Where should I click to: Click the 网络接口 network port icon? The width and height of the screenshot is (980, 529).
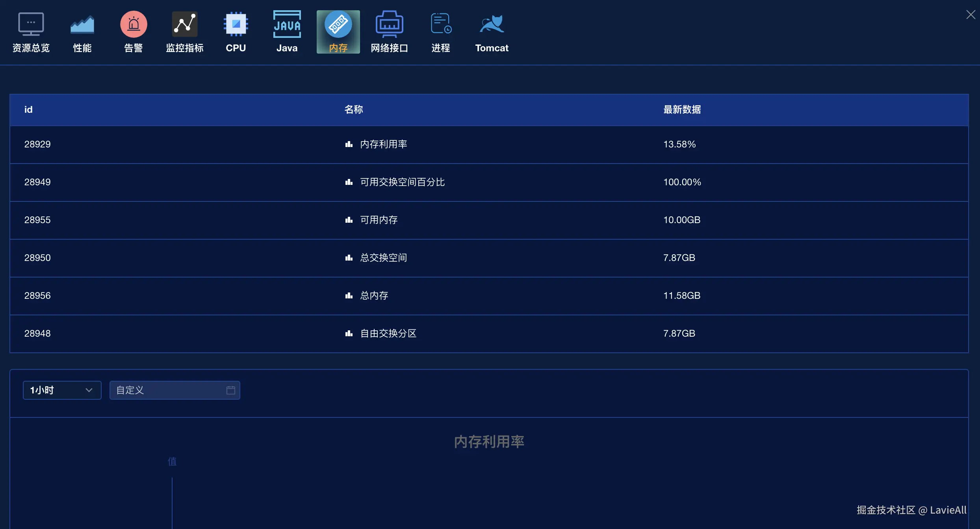point(389,24)
